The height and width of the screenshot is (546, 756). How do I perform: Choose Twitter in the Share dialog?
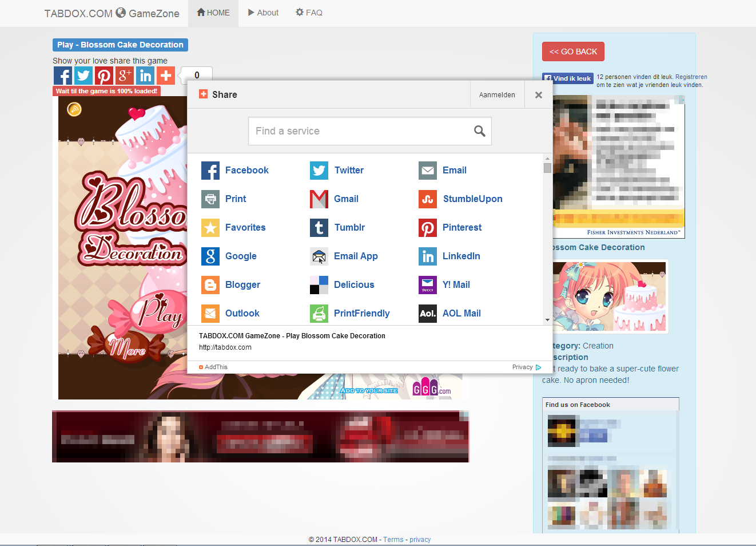click(x=337, y=171)
